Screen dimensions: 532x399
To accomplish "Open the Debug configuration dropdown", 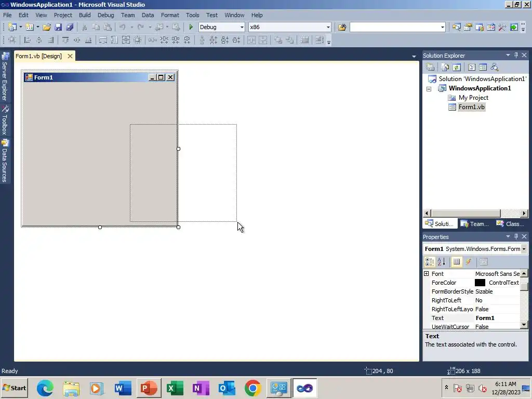I will point(242,27).
